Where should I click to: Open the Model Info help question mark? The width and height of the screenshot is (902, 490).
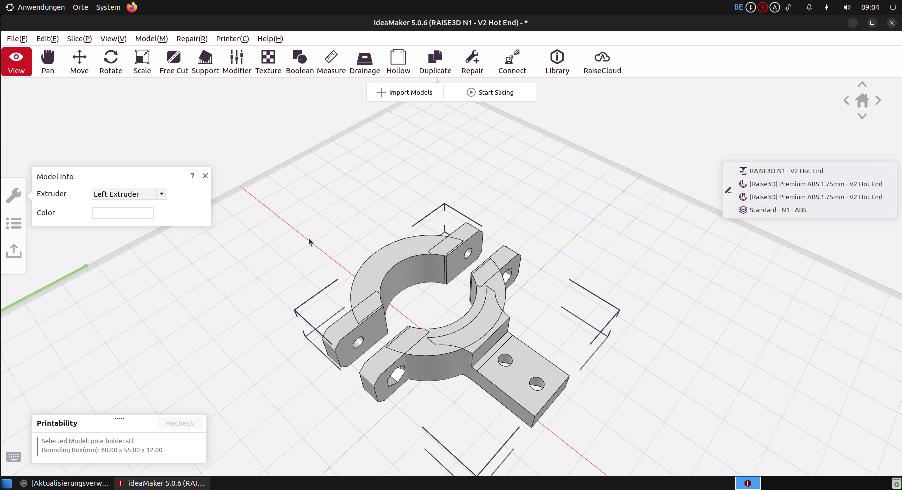[192, 176]
